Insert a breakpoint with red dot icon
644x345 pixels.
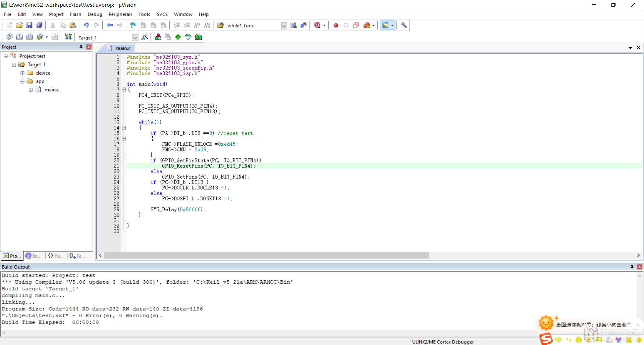tap(336, 25)
